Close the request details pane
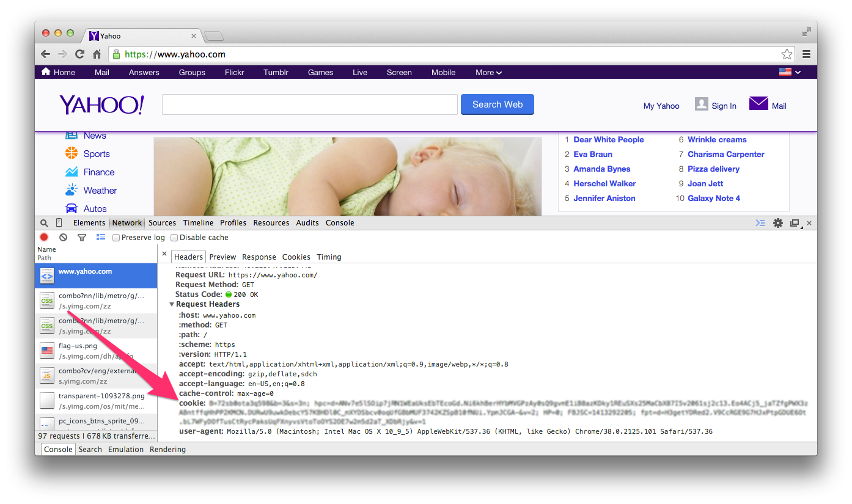Screen dimensions: 852x504 pos(164,254)
